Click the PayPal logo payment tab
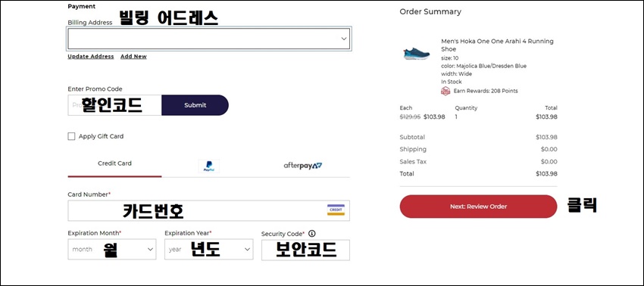Screen dimensions: 644x286 [208, 166]
